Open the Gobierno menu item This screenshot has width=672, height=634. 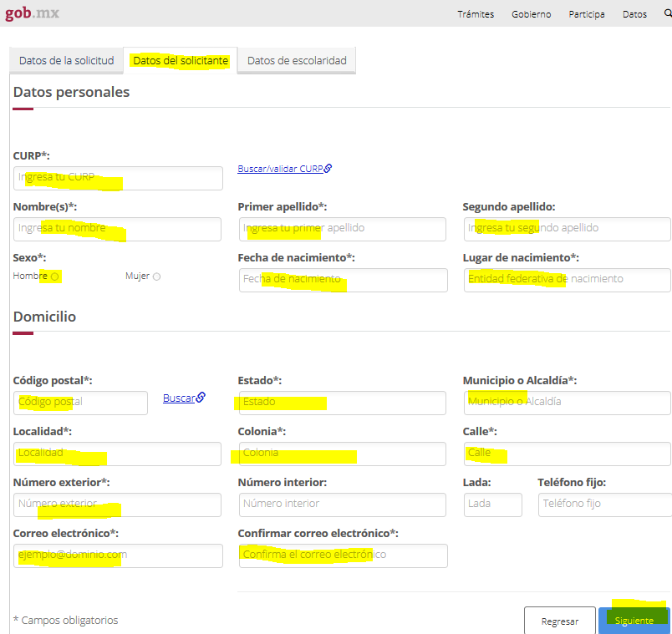[531, 14]
